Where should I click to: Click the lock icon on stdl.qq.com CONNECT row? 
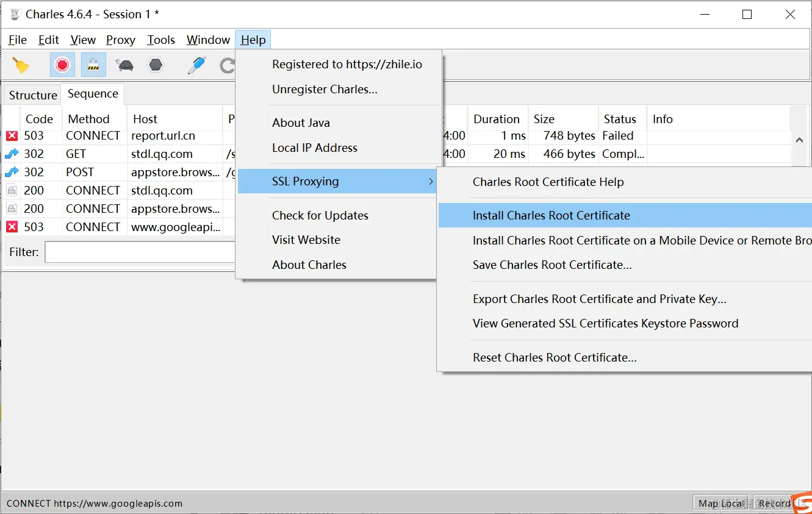pyautogui.click(x=12, y=190)
